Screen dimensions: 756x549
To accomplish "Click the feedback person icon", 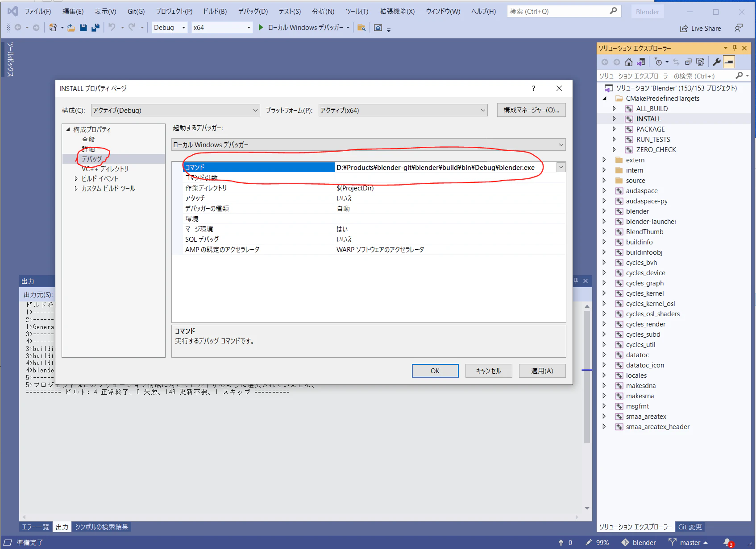I will click(739, 28).
